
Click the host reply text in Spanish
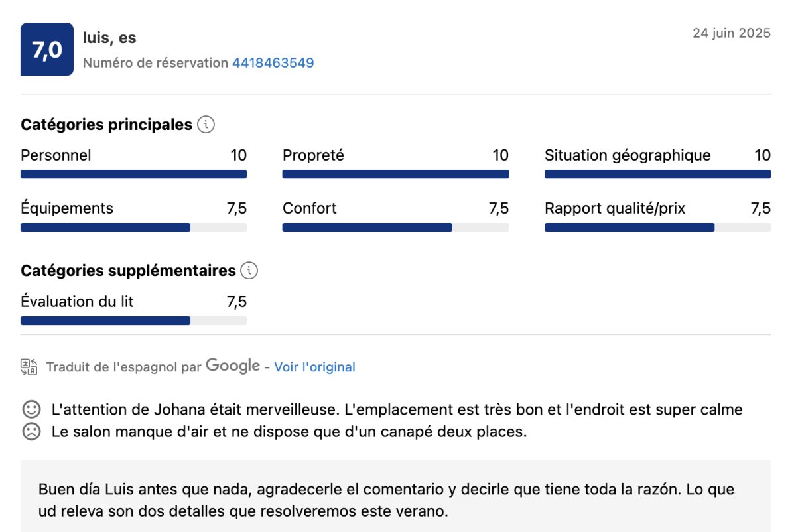(x=386, y=501)
